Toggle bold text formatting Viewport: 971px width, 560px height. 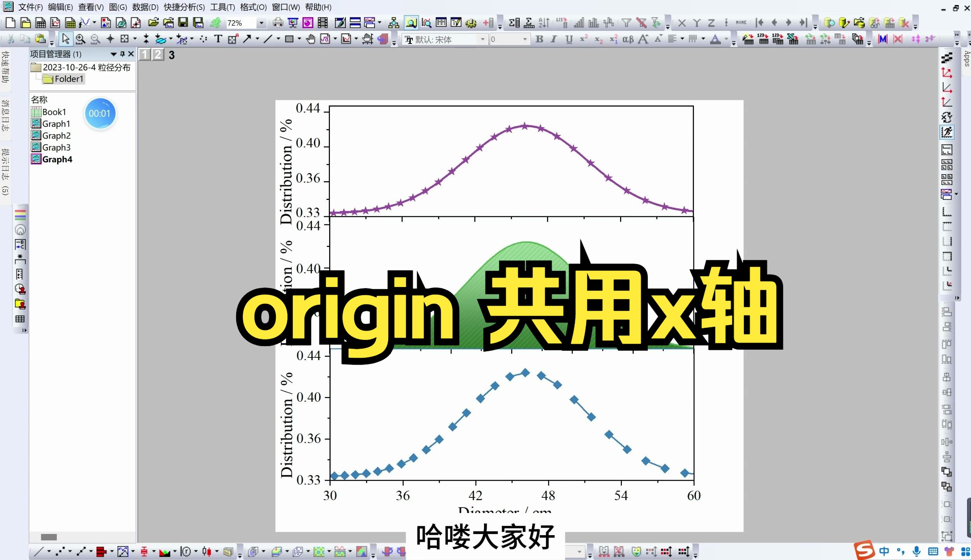click(x=539, y=39)
